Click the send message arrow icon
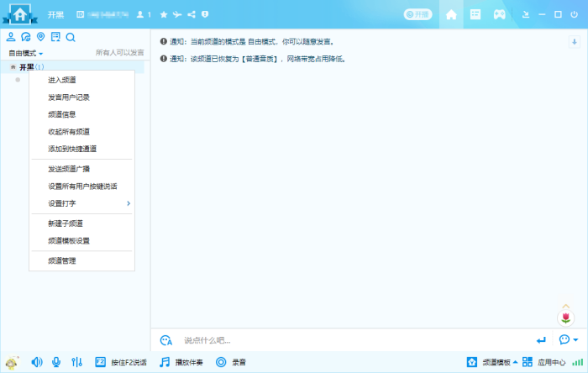588x373 pixels. pos(541,340)
